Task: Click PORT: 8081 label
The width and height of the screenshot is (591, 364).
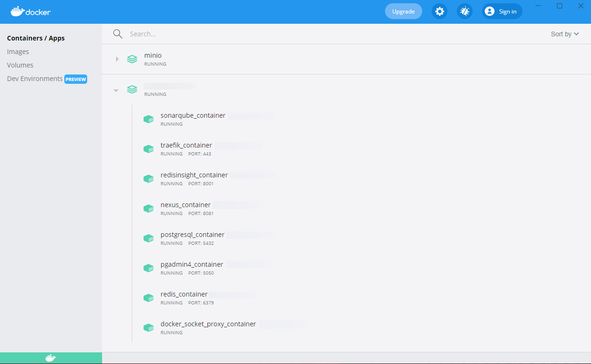Action: [x=201, y=214]
